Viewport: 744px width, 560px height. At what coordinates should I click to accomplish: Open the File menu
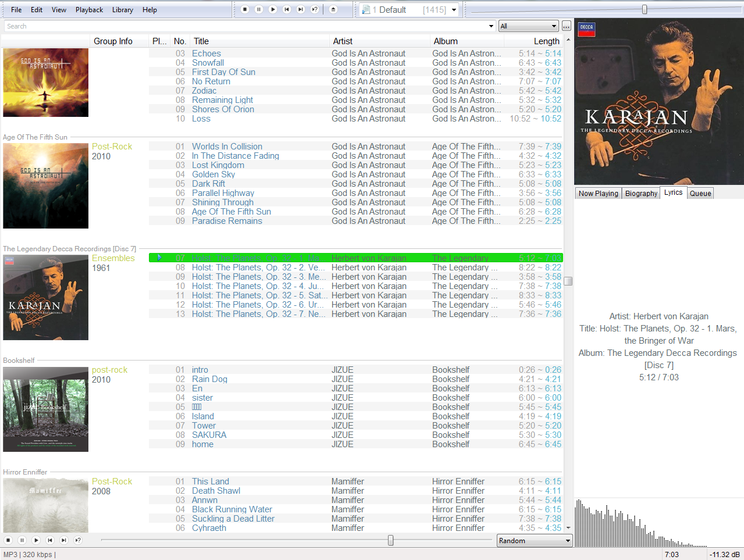click(16, 10)
